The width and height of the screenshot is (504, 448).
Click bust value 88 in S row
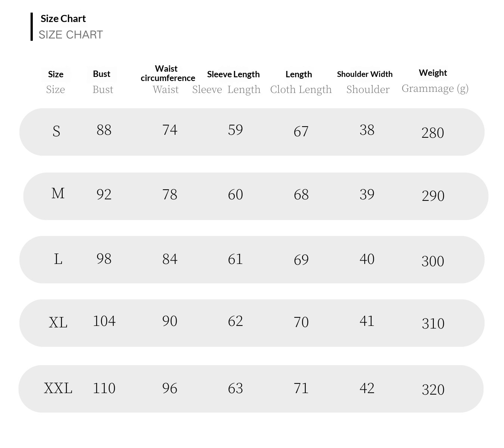[104, 130]
